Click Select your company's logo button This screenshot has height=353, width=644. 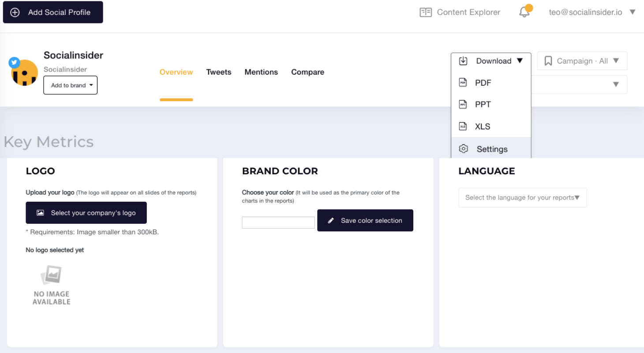pos(86,213)
